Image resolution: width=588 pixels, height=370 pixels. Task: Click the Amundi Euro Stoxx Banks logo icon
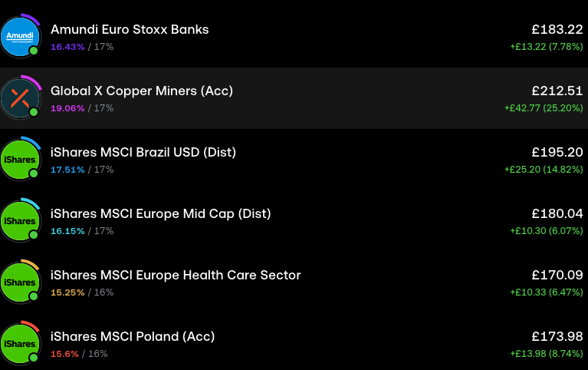[21, 36]
